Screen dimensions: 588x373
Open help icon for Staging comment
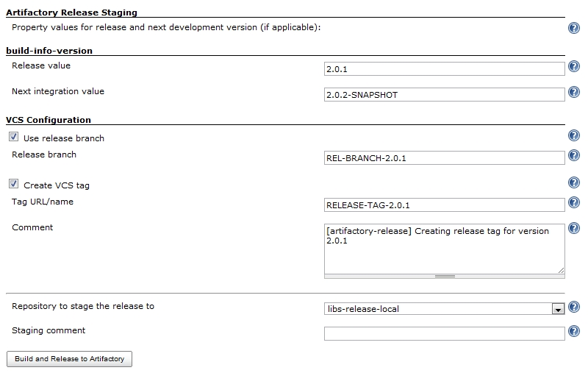click(574, 331)
